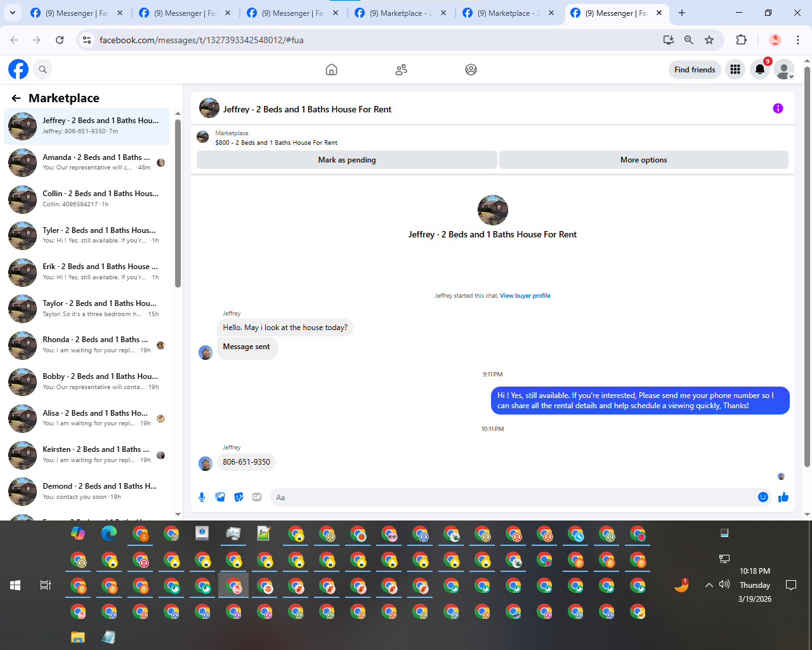The image size is (812, 650).
Task: Open the Windows notification center icon
Action: click(791, 585)
